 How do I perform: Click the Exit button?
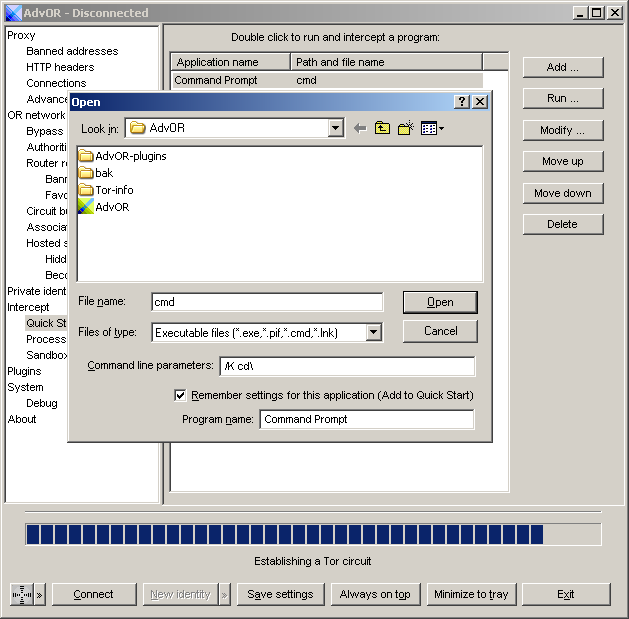click(566, 594)
